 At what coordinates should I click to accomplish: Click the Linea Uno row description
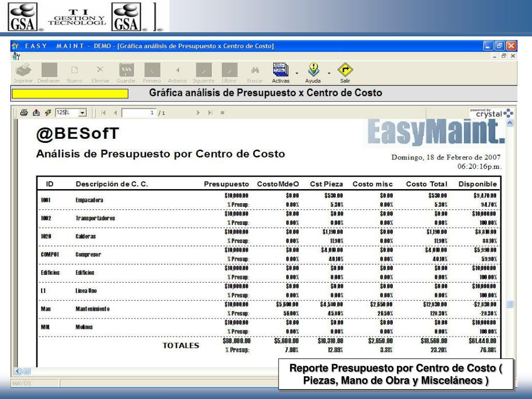coord(86,291)
